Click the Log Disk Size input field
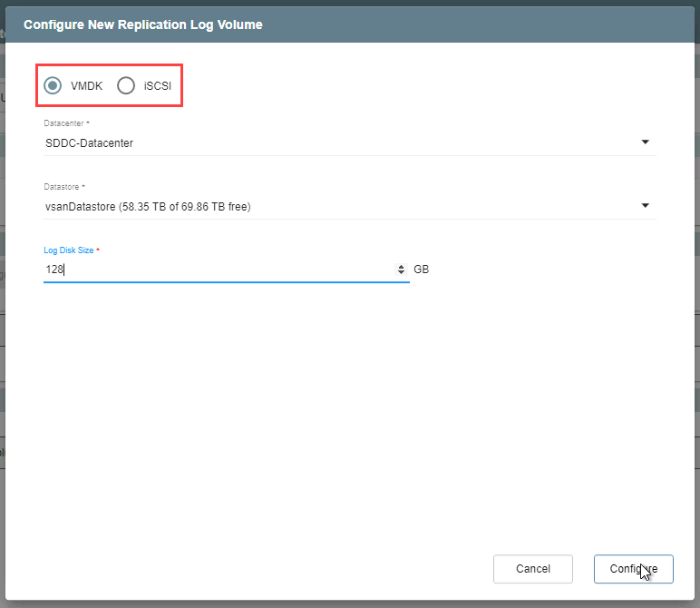 (218, 270)
